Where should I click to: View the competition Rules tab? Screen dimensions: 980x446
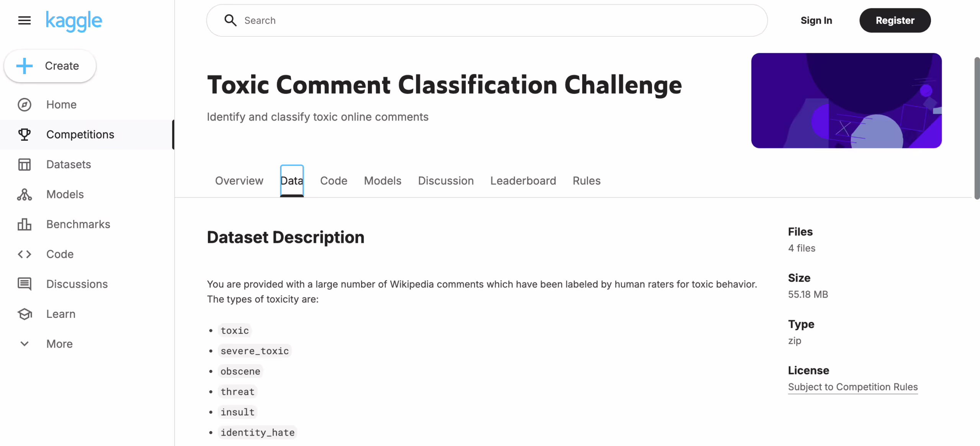pyautogui.click(x=586, y=181)
